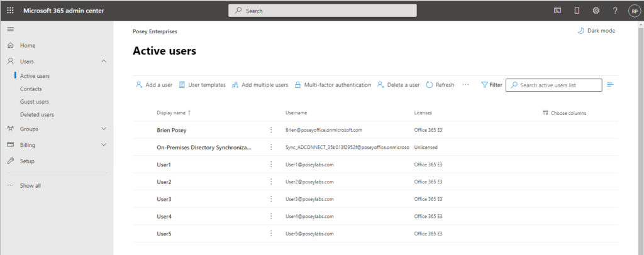Open the list view options icon
The image size is (644, 255).
tap(610, 85)
